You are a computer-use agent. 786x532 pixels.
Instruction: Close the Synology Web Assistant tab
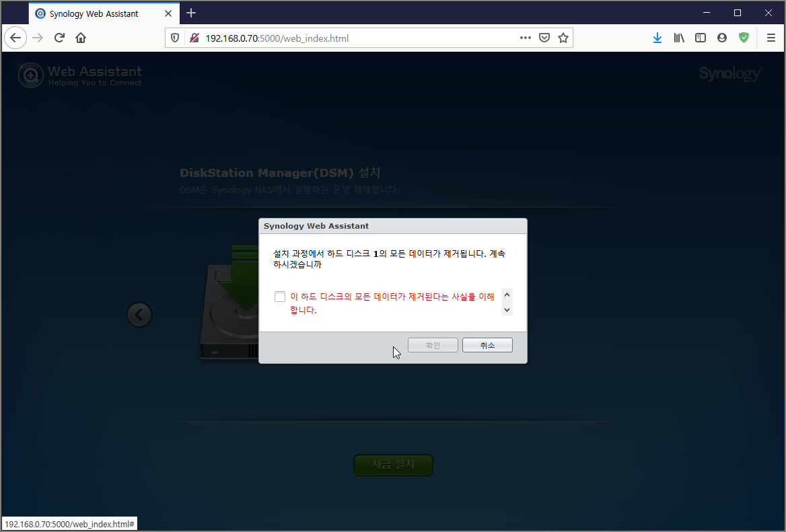168,13
